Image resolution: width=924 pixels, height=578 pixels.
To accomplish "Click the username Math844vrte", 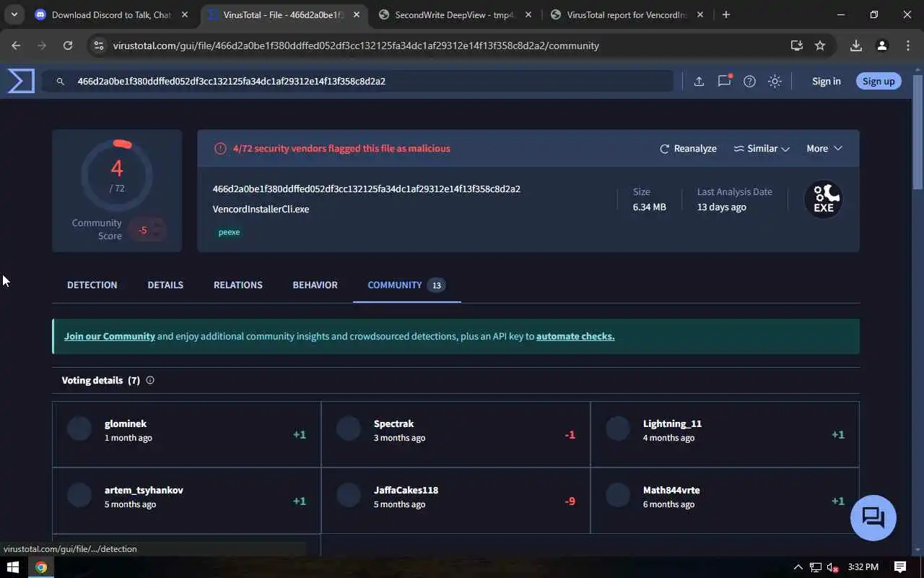I will 671,490.
